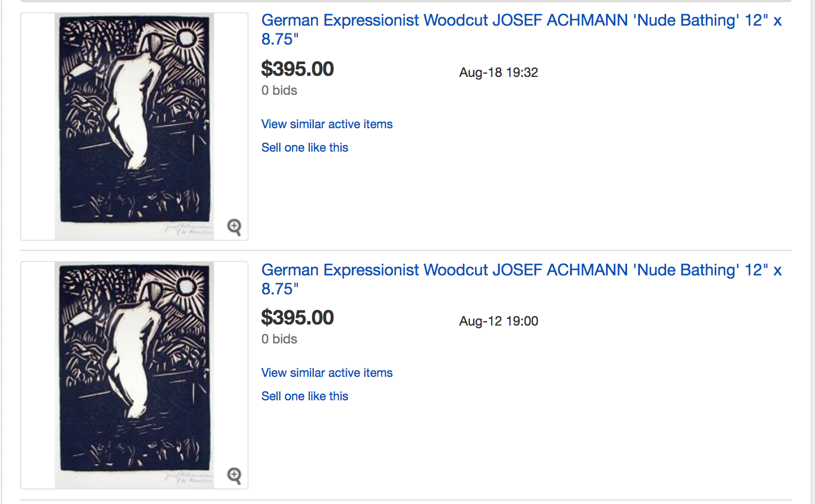
Task: Click the Aug-12 19:00 end date
Action: tap(498, 321)
